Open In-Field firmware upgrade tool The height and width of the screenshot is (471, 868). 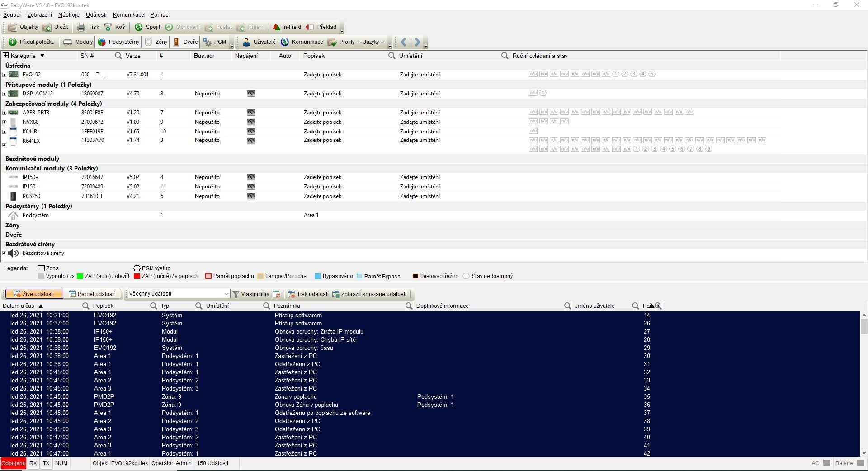[x=287, y=27]
